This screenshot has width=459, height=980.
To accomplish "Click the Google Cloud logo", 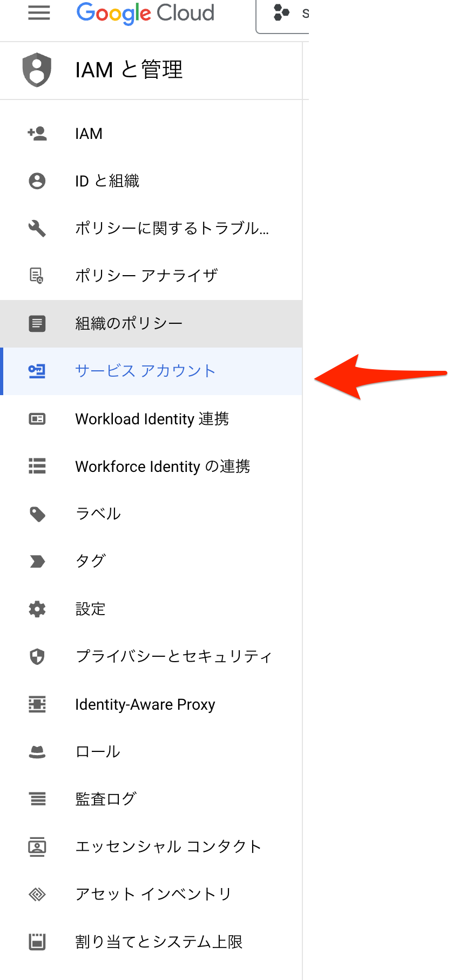I will [145, 14].
